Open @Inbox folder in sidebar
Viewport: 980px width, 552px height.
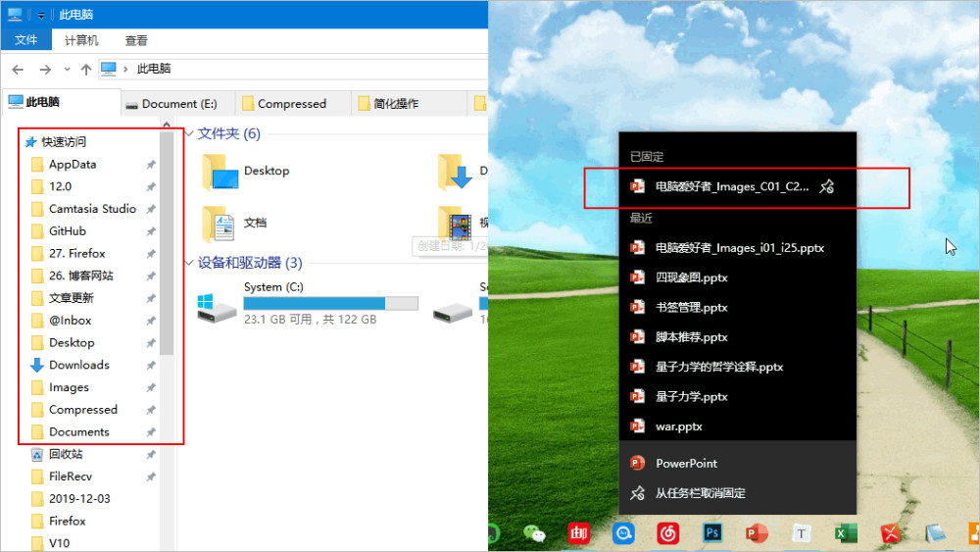(70, 320)
